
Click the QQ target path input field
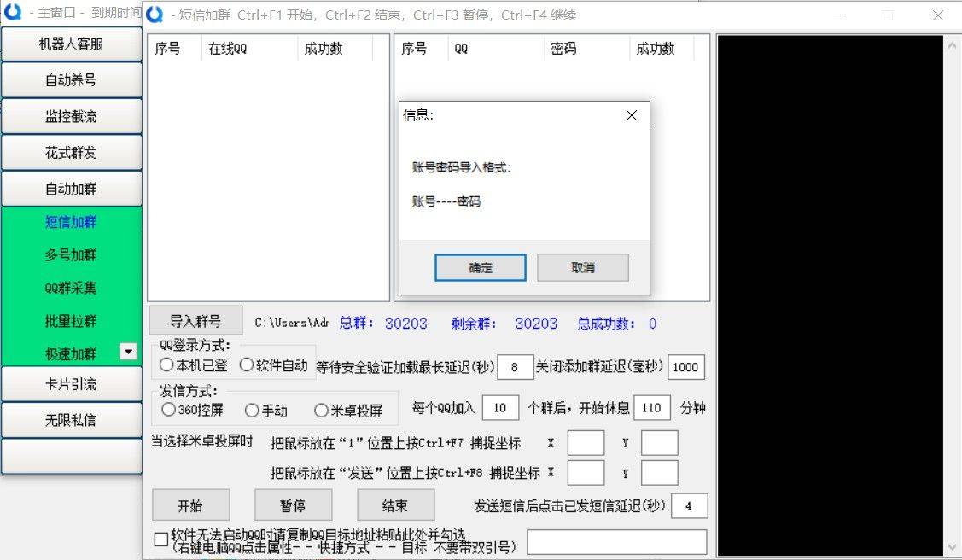pyautogui.click(x=617, y=542)
